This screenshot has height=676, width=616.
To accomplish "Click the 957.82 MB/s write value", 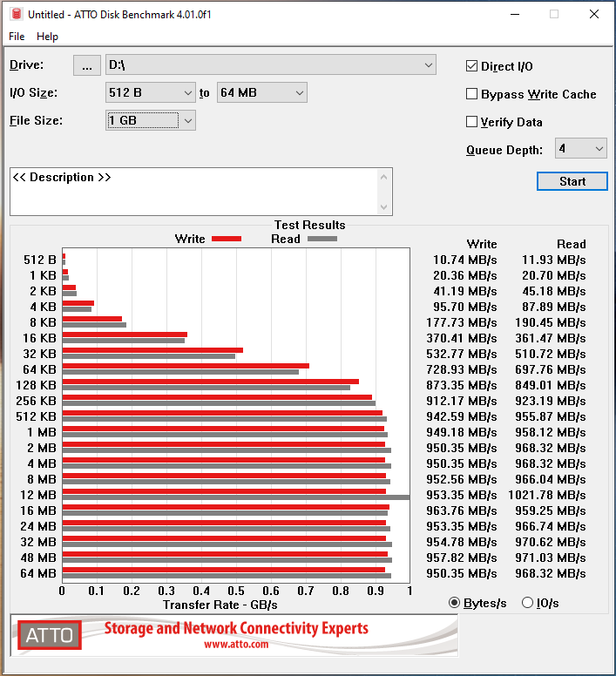I will 461,558.
